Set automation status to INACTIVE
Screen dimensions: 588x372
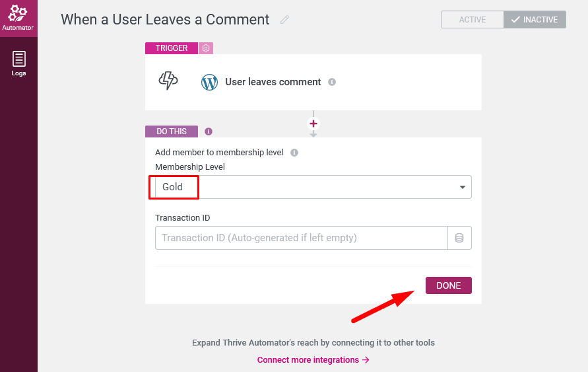pos(535,20)
